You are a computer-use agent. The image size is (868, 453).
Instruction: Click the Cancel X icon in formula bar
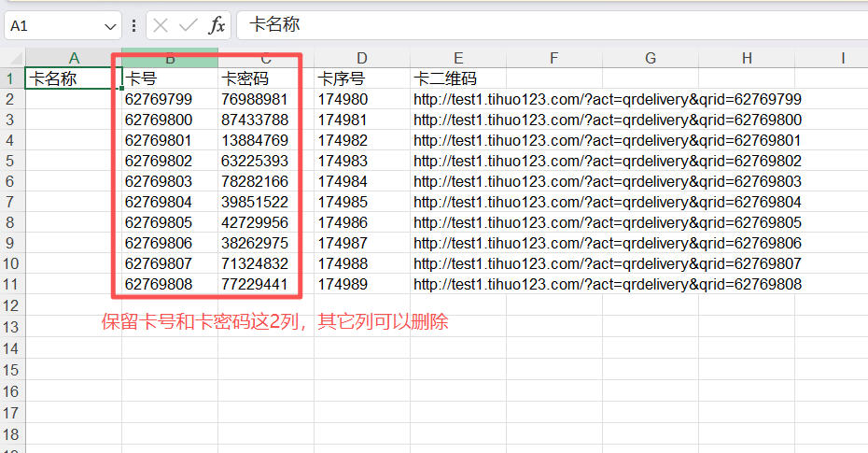(x=161, y=25)
